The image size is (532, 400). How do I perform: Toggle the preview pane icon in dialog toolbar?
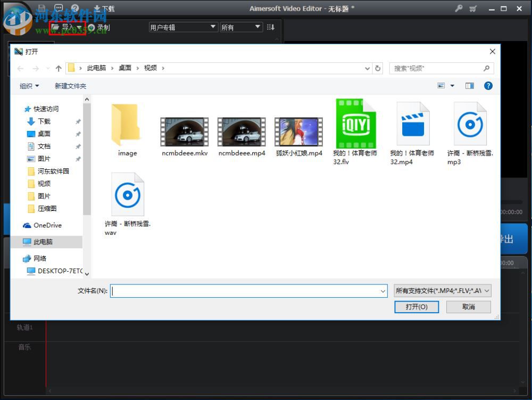point(469,85)
